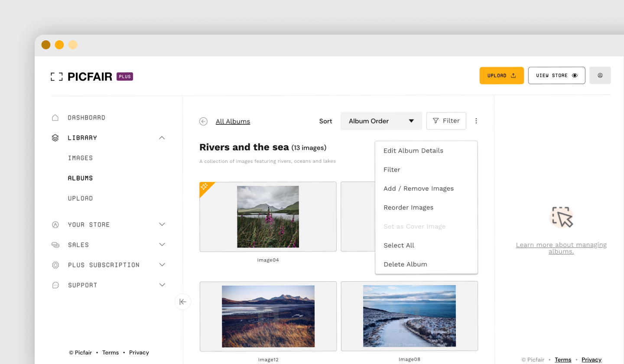
Task: Click the album description text about rivers
Action: click(267, 161)
